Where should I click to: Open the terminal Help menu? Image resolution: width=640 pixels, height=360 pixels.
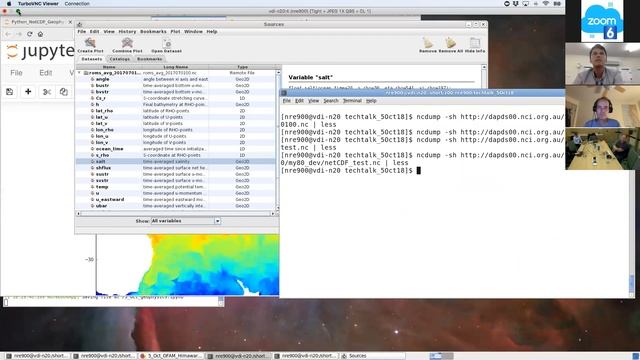point(371,101)
